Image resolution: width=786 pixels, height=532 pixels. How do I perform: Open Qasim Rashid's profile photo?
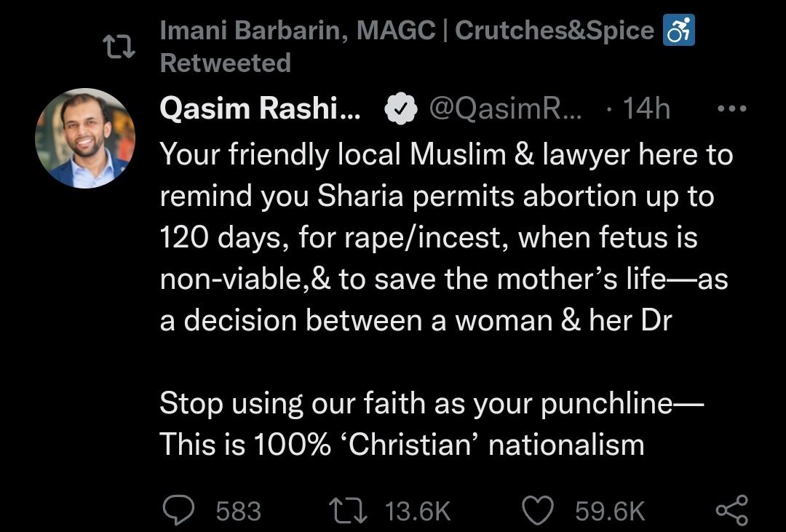tap(85, 138)
